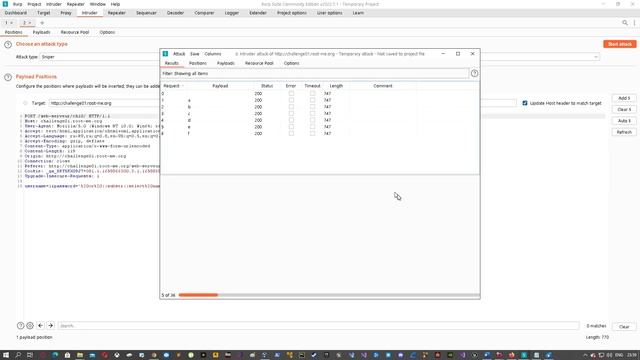Tick the Error checkbox for request 0
Viewport: 640px width, 360px height.
[x=291, y=93]
